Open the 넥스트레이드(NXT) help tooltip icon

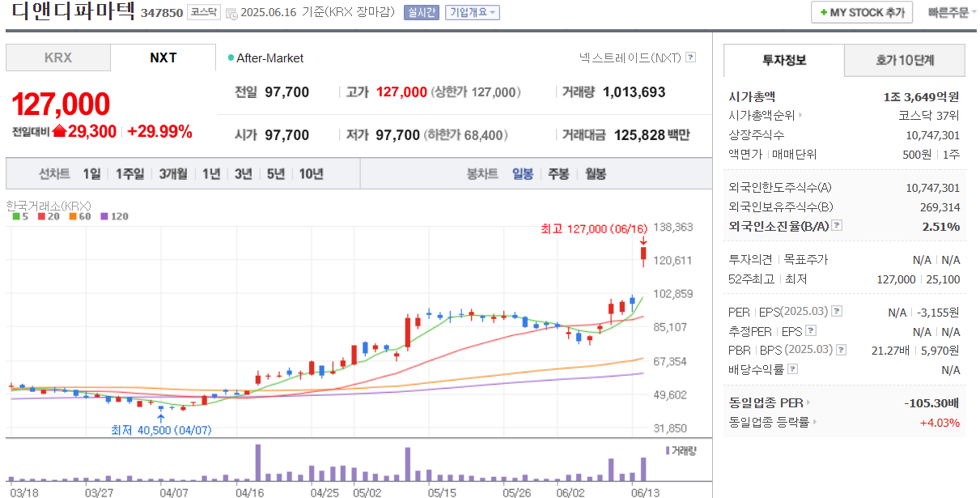coord(689,58)
